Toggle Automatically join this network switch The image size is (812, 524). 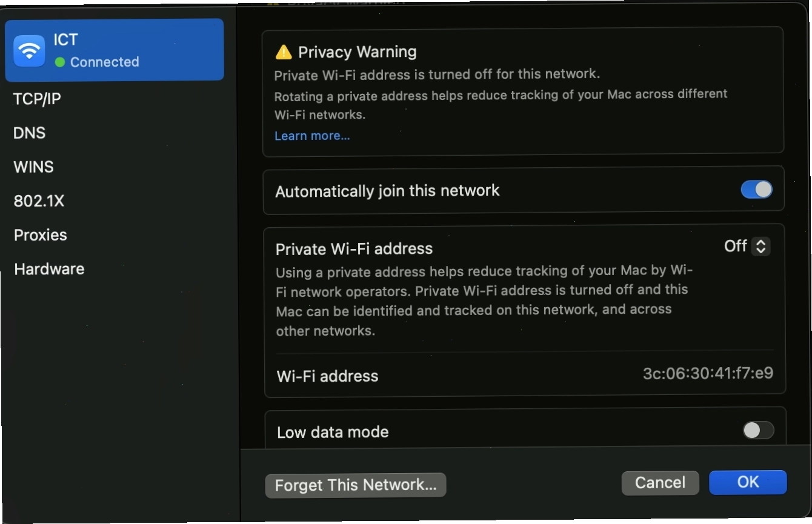[756, 190]
